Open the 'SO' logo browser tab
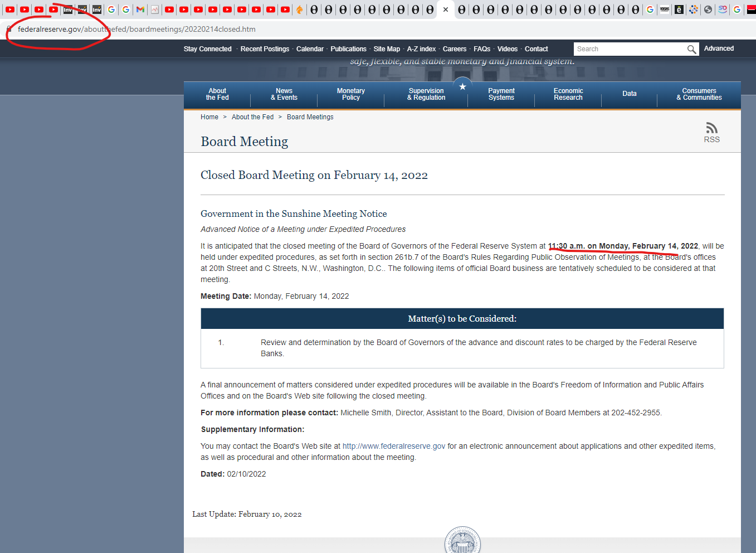Screen dimensions: 756x553 pyautogui.click(x=723, y=9)
